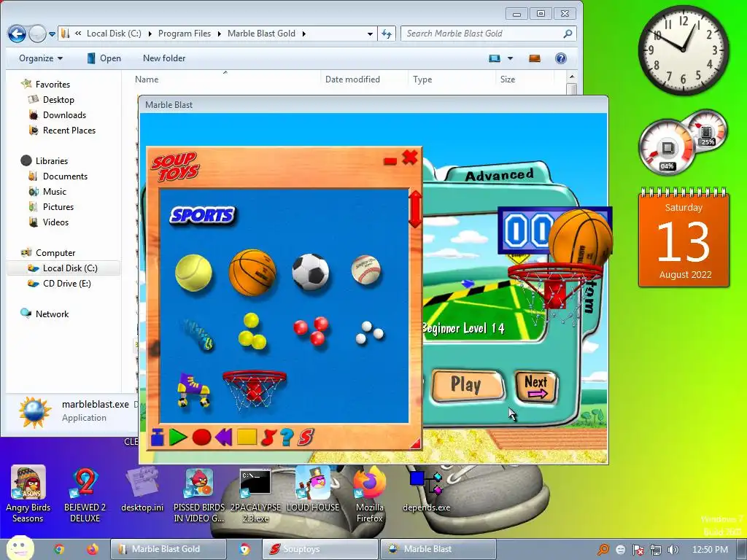The image size is (747, 560).
Task: Click the Search Marble Blast Gold field
Action: [488, 34]
